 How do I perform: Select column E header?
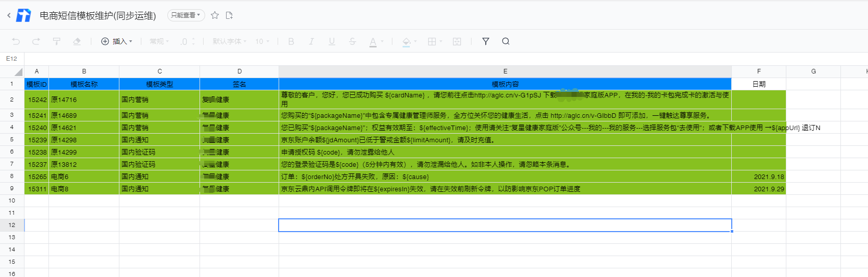[x=505, y=71]
